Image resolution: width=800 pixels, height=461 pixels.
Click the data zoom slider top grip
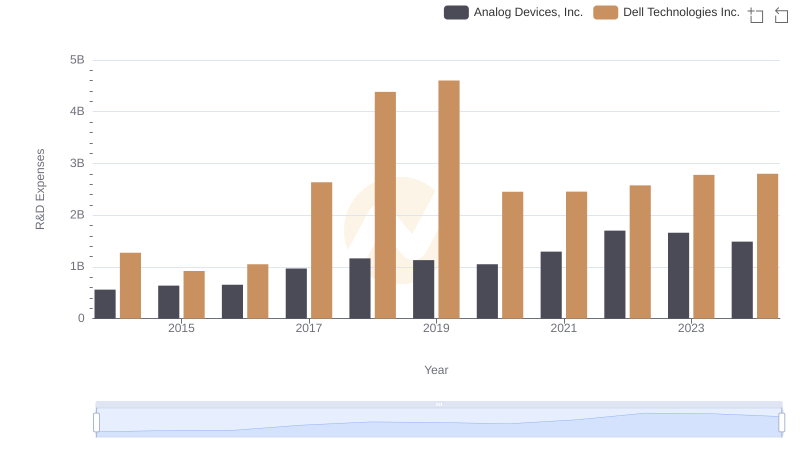pyautogui.click(x=439, y=404)
